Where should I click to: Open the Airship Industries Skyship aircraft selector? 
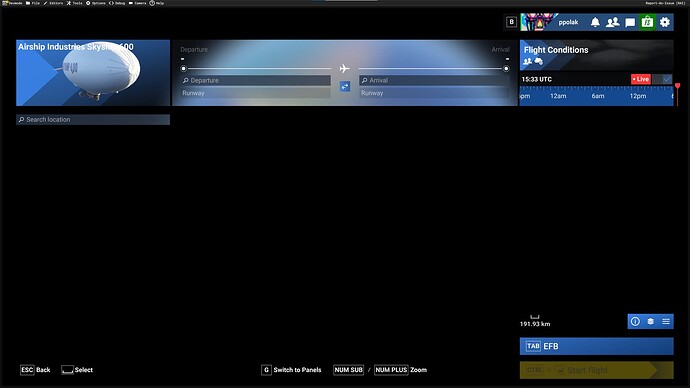coord(93,73)
